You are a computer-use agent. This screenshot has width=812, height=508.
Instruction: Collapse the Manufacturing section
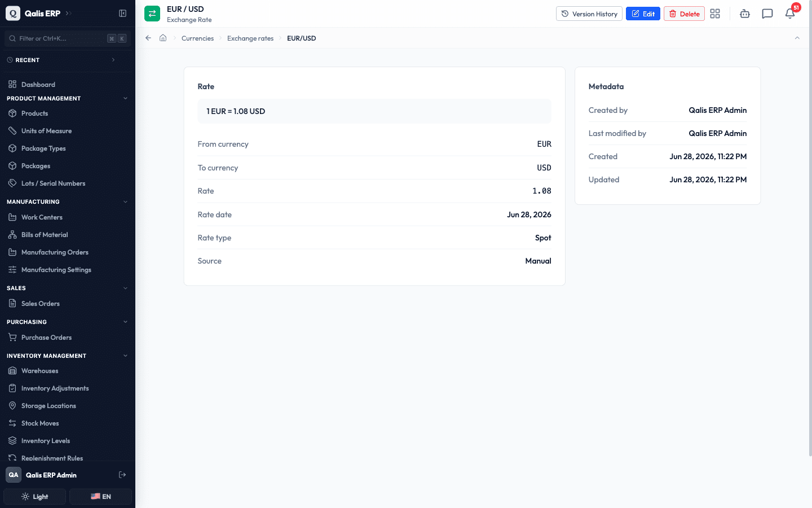(x=125, y=202)
